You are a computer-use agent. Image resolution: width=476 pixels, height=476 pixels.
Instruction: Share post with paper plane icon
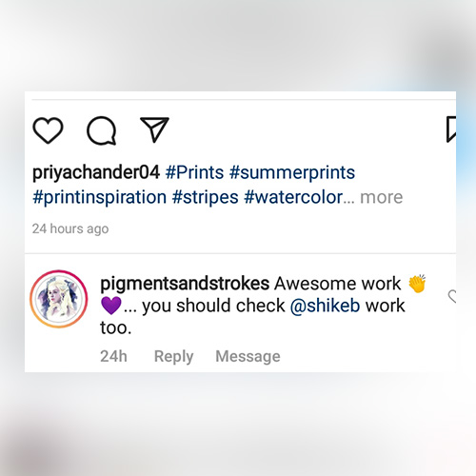pos(154,129)
